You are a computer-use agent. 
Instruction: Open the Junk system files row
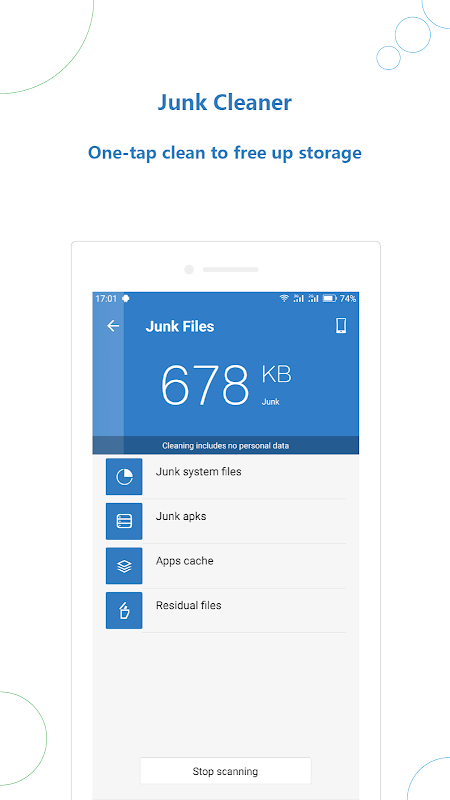pos(226,477)
